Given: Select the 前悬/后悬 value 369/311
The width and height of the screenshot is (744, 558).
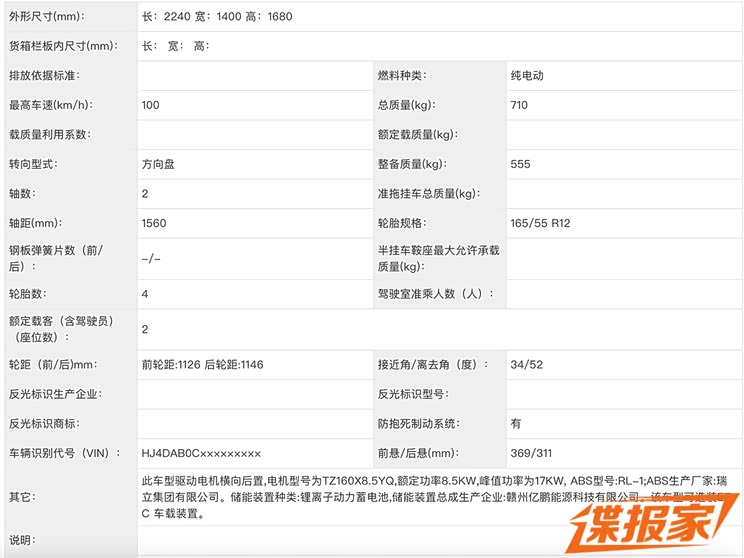Looking at the screenshot, I should pos(530,453).
